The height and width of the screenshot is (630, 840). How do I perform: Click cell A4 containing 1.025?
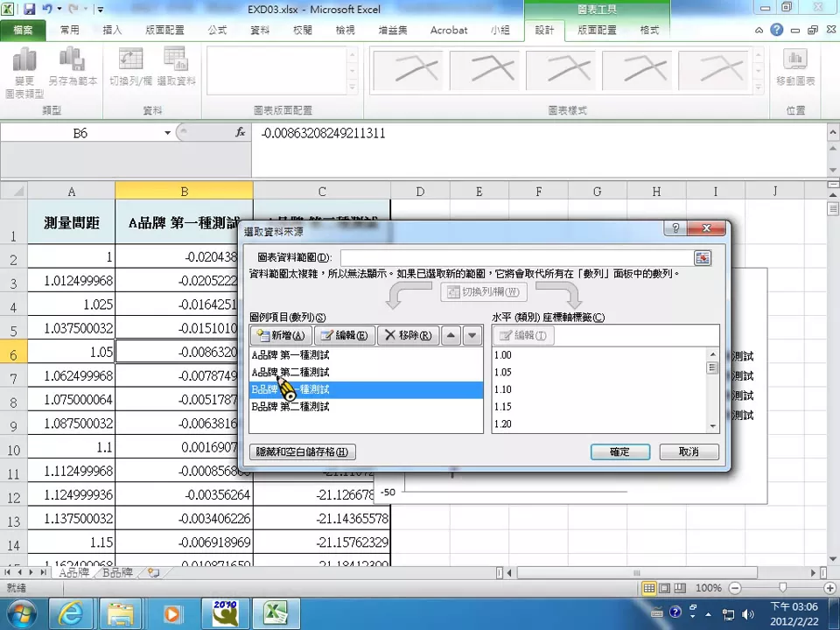[71, 304]
